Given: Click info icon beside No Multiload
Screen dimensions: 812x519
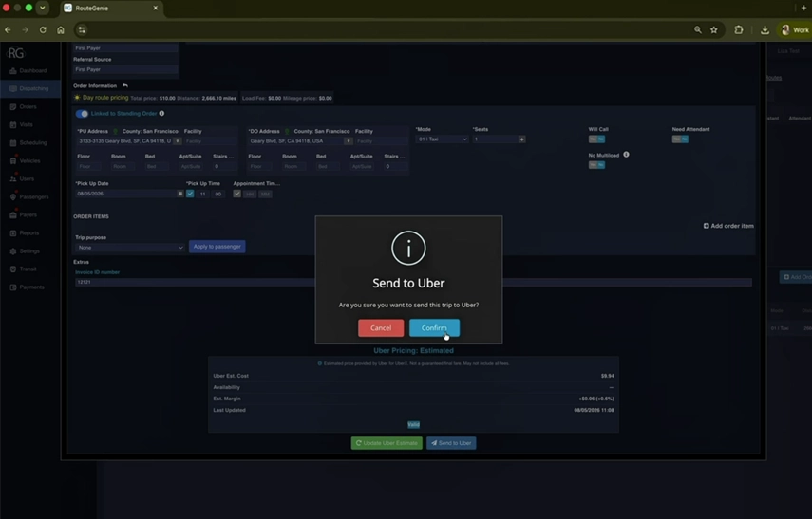Looking at the screenshot, I should pyautogui.click(x=626, y=155).
